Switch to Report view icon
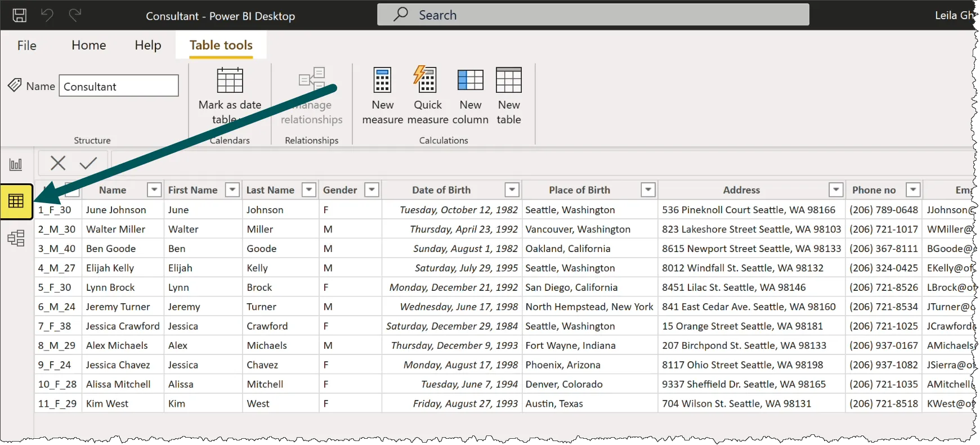This screenshot has height=445, width=980. (x=16, y=164)
